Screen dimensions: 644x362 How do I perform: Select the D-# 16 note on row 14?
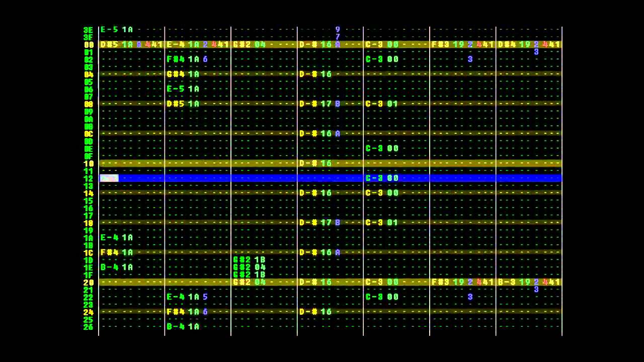click(x=315, y=193)
